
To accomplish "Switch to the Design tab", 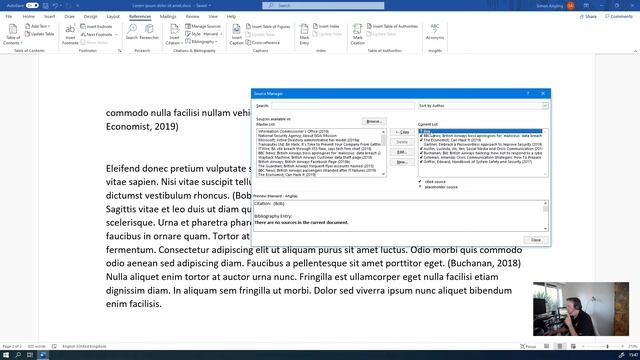I will point(91,16).
